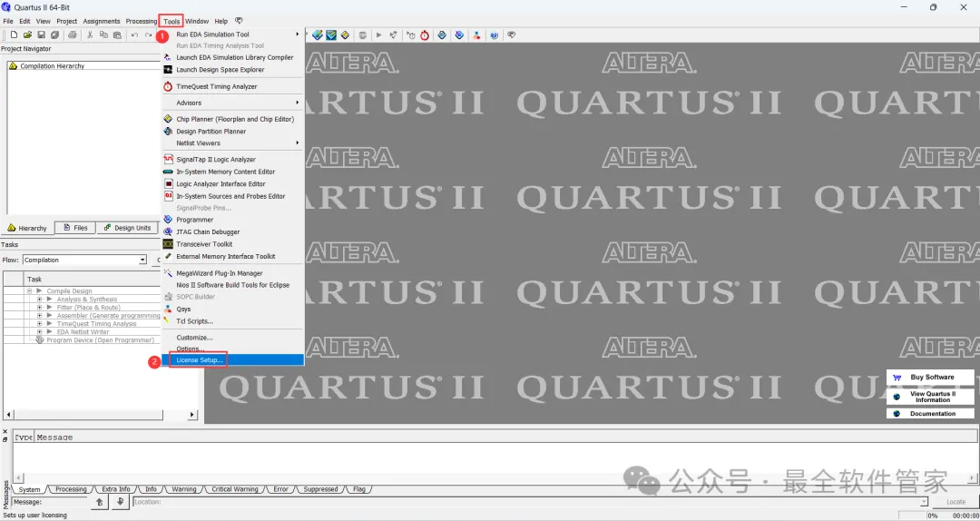Open the Window menu
Viewport: 980px width, 521px height.
point(197,21)
